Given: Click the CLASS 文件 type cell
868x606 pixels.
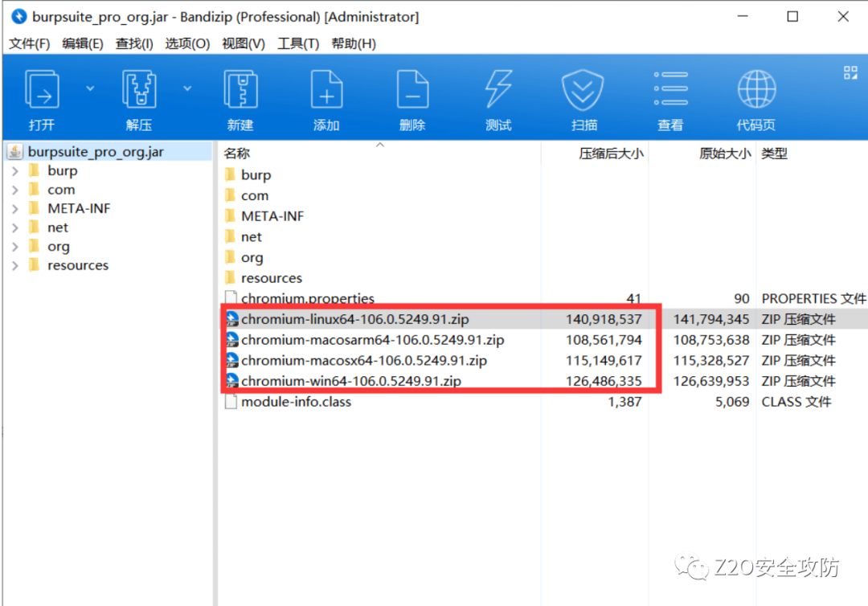Looking at the screenshot, I should (x=796, y=402).
